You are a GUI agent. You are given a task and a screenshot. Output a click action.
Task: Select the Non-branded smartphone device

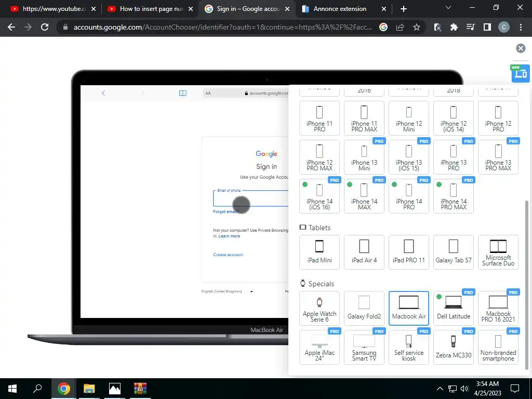coord(498,348)
